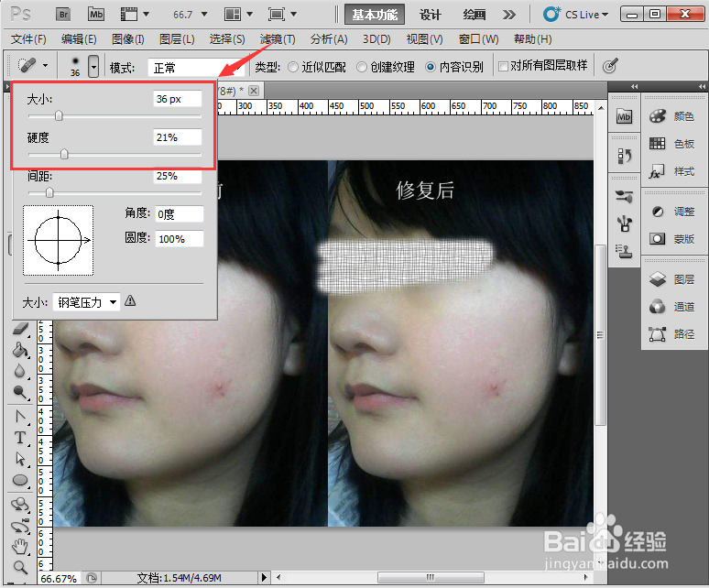Click the 大小 size slider handle
The width and height of the screenshot is (709, 588).
click(x=59, y=116)
